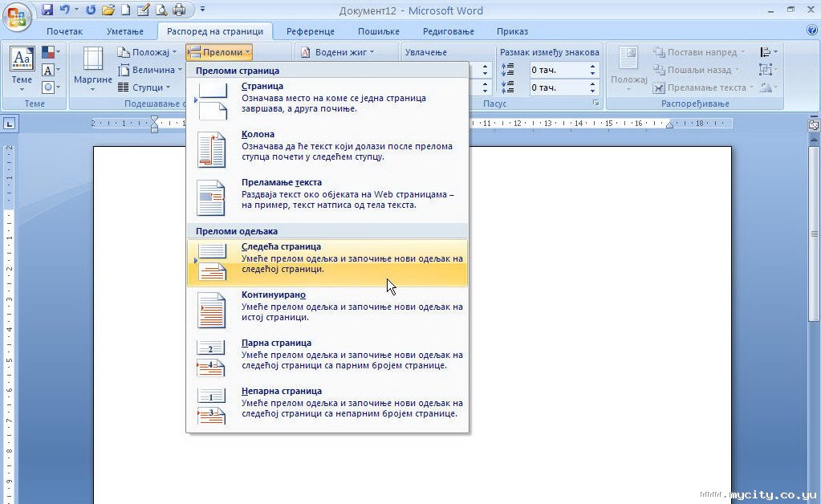The height and width of the screenshot is (504, 821).
Task: Open theme colors dropdown
Action: tap(51, 52)
